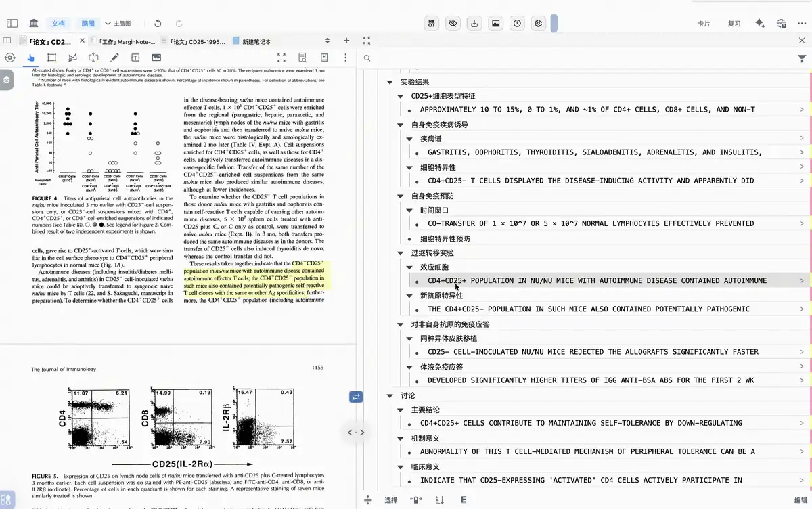Screen dimensions: 812x509
Task: Click the undo arrow
Action: coord(158,23)
